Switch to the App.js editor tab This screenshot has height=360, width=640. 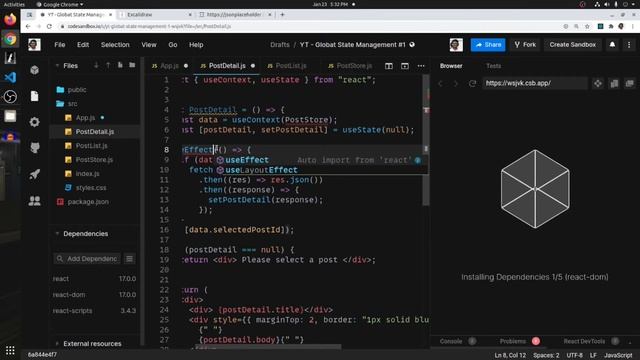[169, 66]
